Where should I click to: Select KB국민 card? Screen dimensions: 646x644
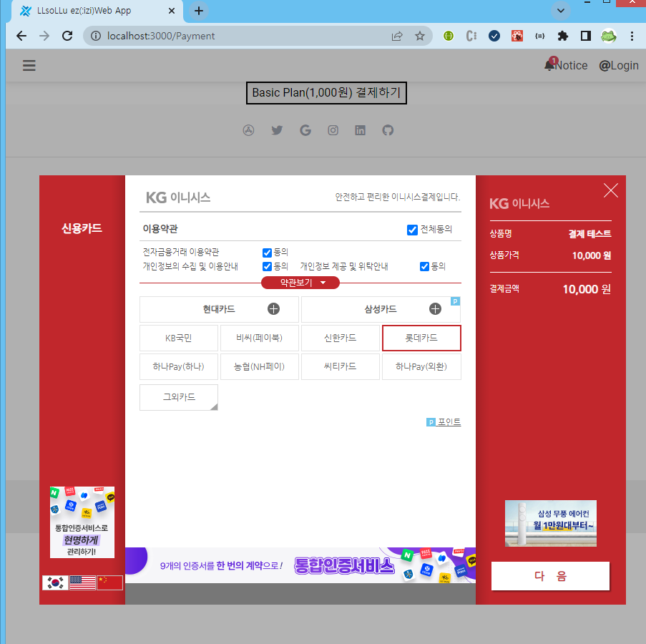coord(179,338)
